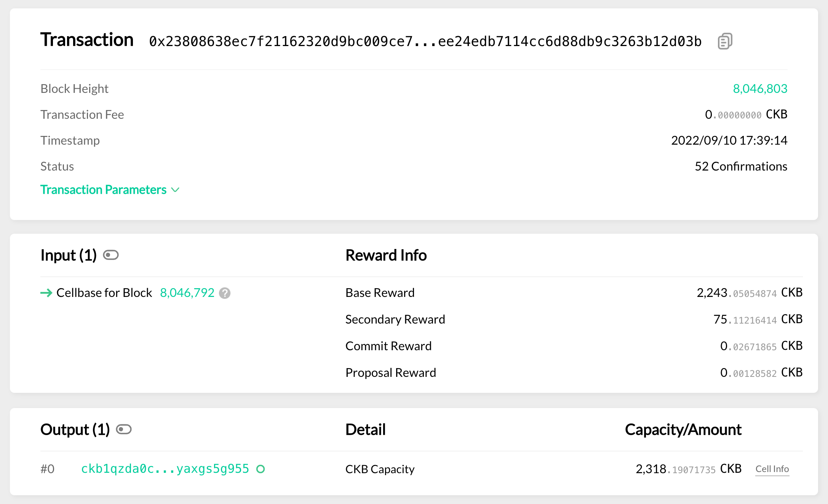
Task: Open dropdown arrow next to Transaction Parameters
Action: (x=176, y=190)
